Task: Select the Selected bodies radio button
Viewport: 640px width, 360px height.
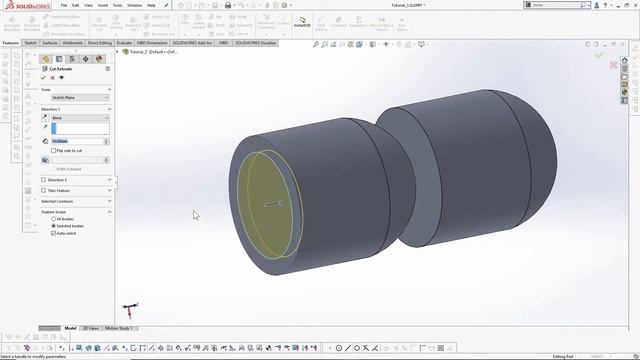Action: (x=53, y=226)
